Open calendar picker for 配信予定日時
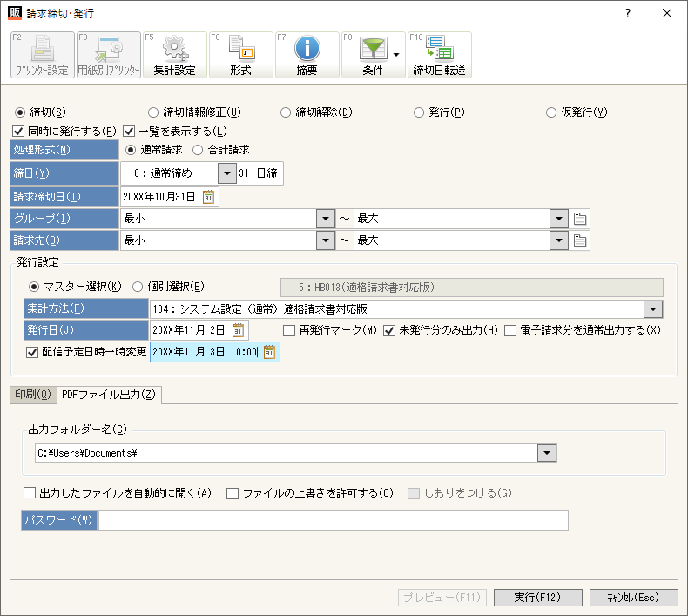 [x=269, y=352]
